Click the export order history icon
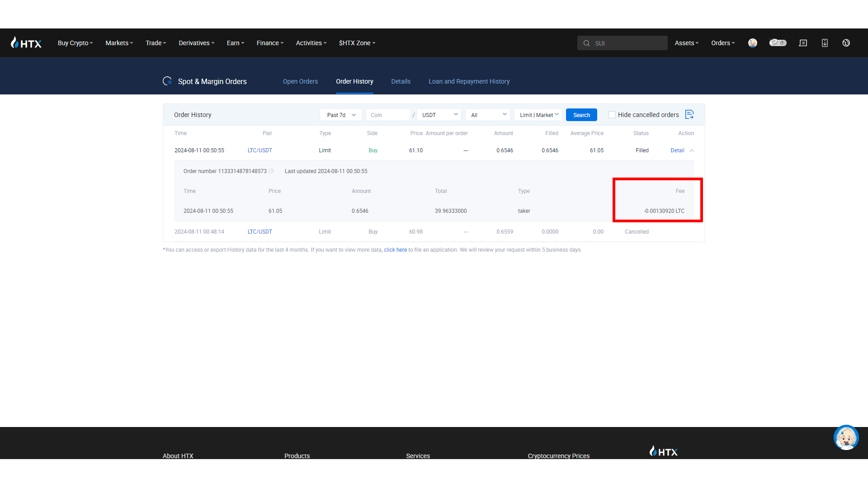Screen dimensions: 868x488 (x=689, y=115)
